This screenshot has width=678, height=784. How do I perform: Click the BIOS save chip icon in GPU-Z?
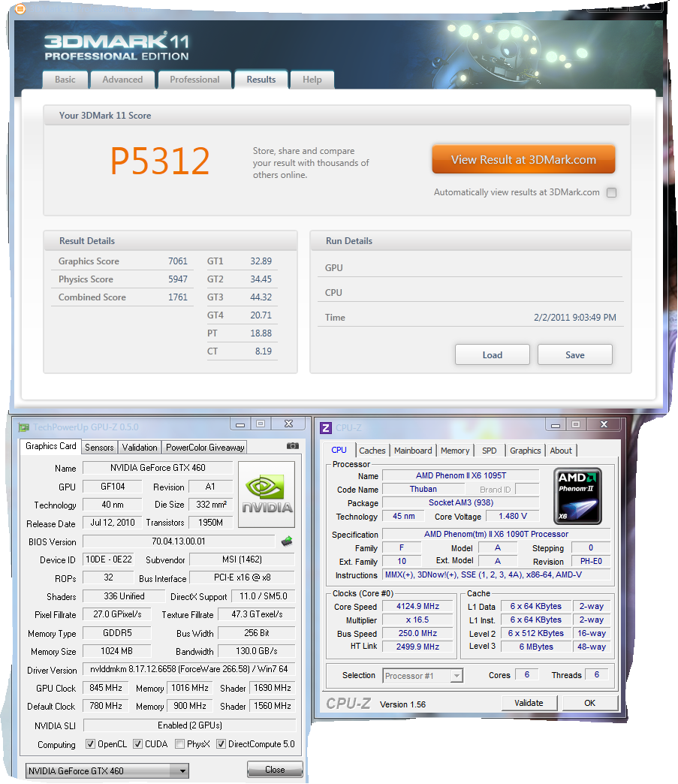(x=287, y=541)
